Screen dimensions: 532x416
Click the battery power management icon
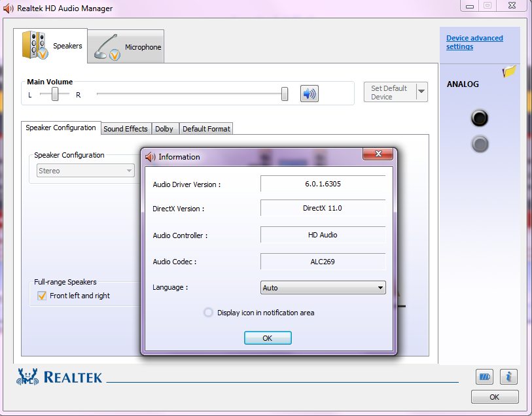pyautogui.click(x=484, y=377)
